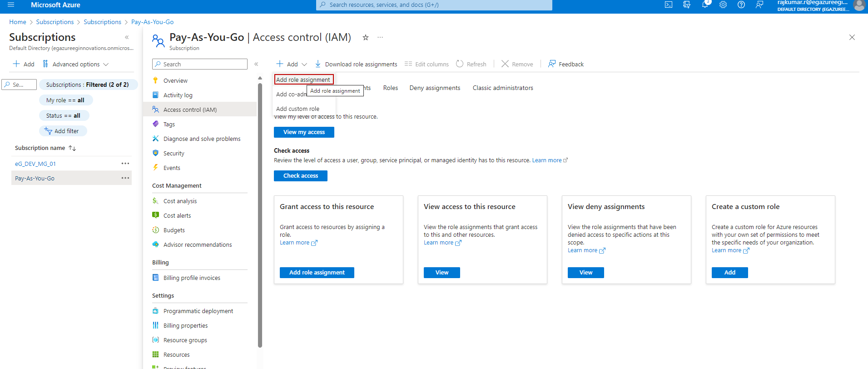The image size is (868, 369).
Task: Open Security in resource menu
Action: coord(174,153)
